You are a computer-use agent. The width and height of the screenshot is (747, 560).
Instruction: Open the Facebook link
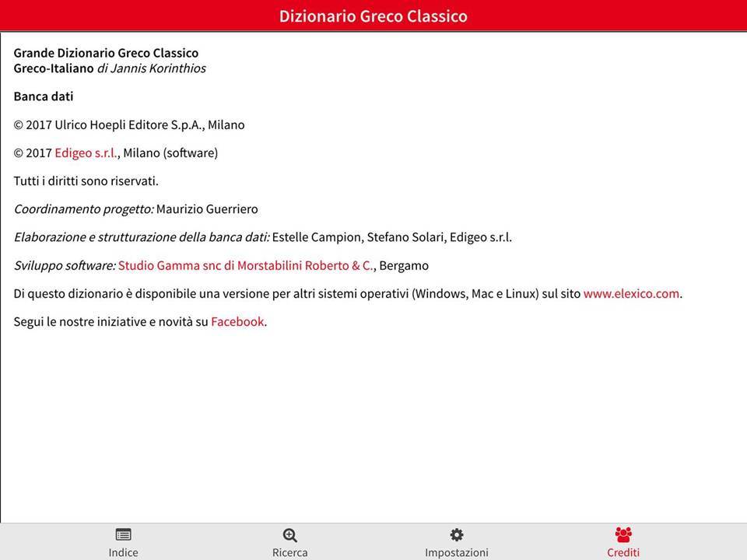pyautogui.click(x=237, y=322)
